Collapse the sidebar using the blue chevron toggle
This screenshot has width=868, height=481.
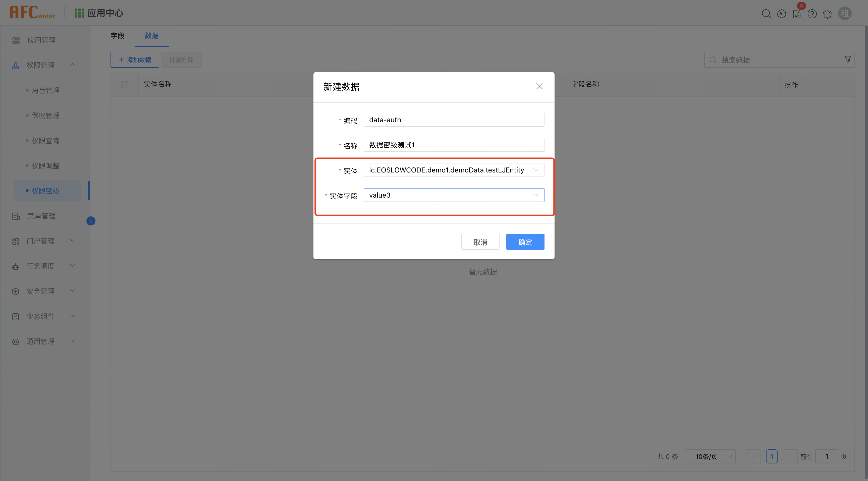91,221
